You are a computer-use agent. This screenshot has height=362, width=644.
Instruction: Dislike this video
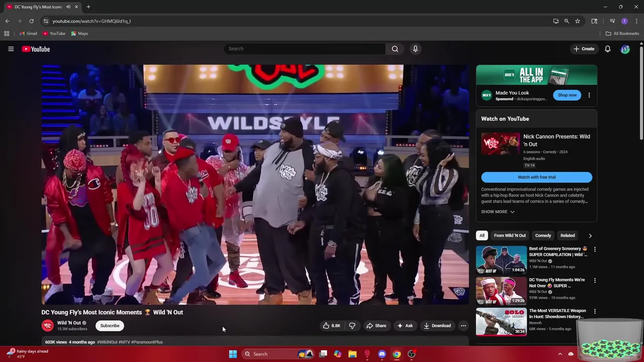pyautogui.click(x=352, y=326)
